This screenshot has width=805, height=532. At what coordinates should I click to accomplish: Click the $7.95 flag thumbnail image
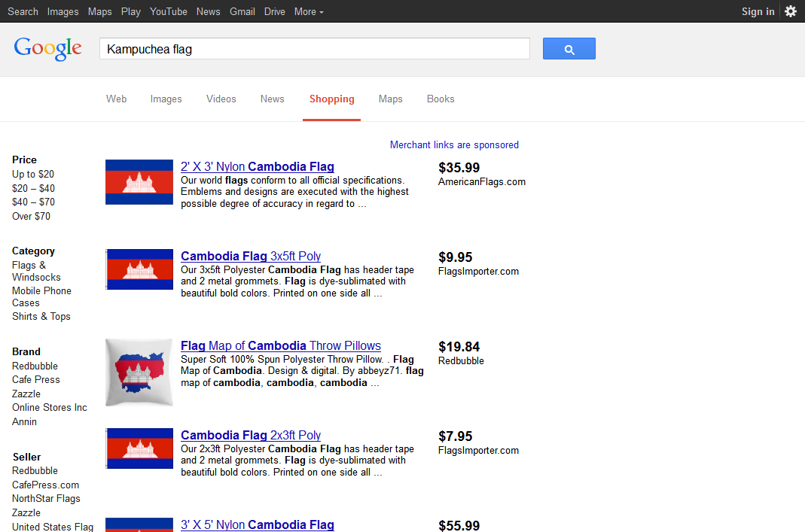coord(139,448)
